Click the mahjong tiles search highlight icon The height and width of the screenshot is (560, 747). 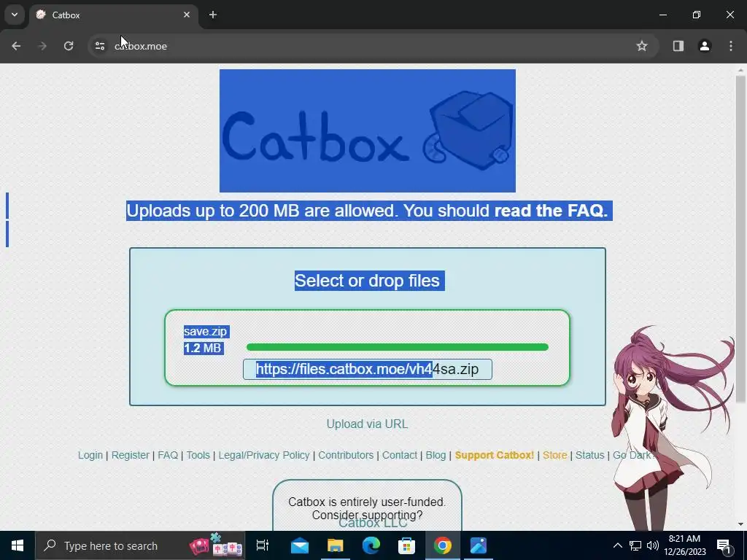(x=216, y=545)
